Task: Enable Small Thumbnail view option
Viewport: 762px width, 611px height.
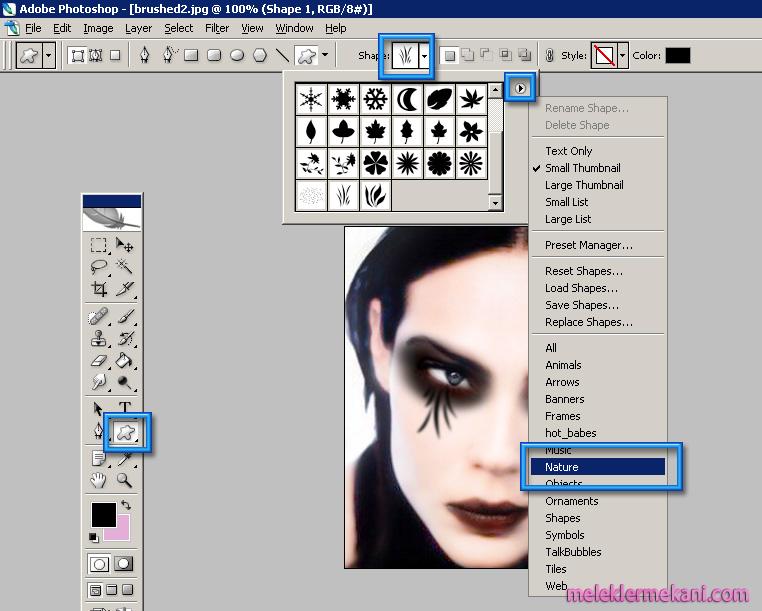Action: [582, 168]
